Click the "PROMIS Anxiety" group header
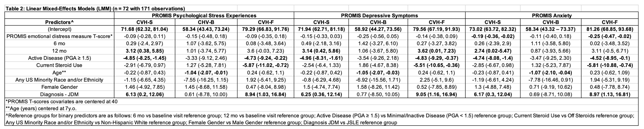The image size is (644, 129). (552, 16)
